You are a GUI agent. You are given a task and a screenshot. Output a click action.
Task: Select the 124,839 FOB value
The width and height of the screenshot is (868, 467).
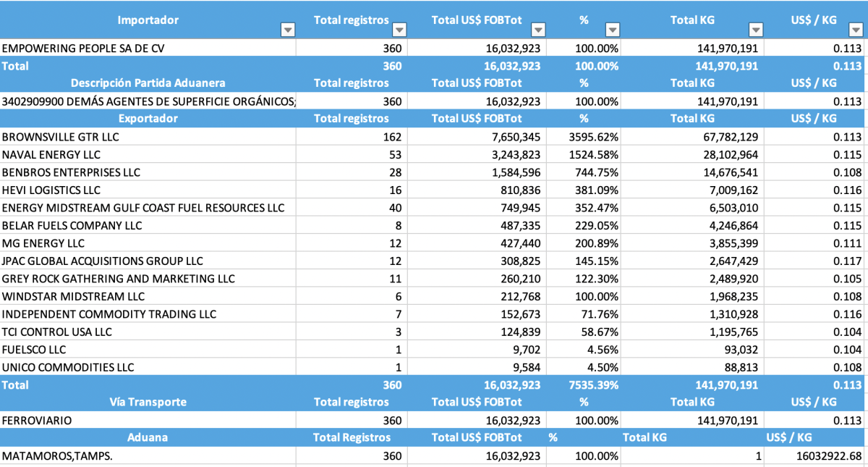coord(478,332)
